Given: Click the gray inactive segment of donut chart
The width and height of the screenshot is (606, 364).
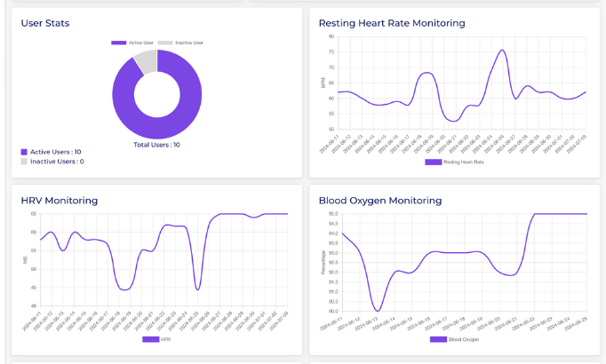Looking at the screenshot, I should coord(144,60).
